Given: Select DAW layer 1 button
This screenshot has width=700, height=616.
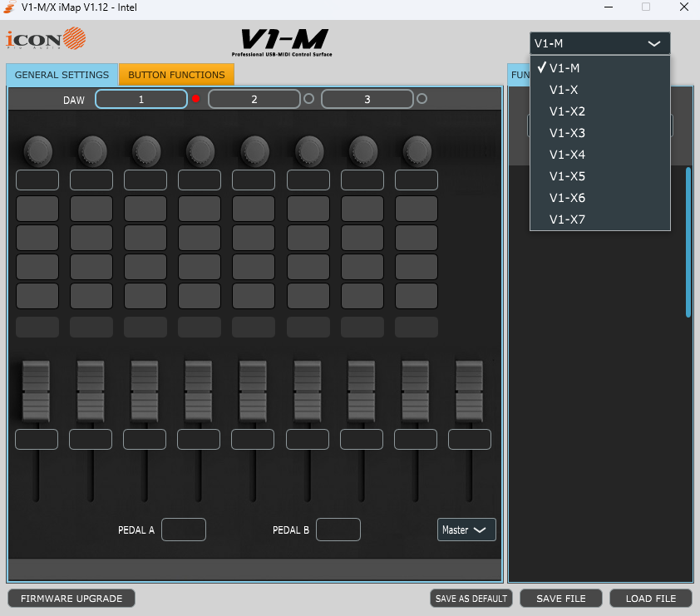Looking at the screenshot, I should click(141, 99).
